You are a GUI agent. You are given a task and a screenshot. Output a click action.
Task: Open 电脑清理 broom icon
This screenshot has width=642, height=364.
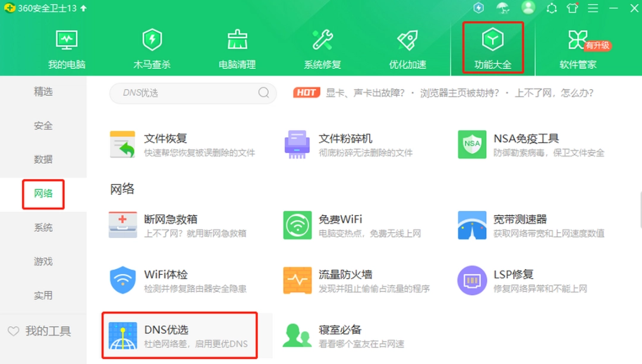tap(237, 40)
